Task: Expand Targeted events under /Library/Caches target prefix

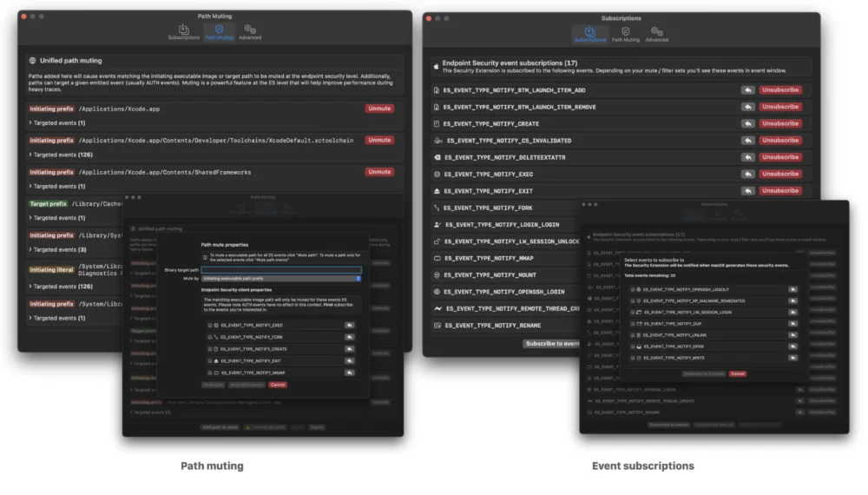Action: pyautogui.click(x=57, y=218)
